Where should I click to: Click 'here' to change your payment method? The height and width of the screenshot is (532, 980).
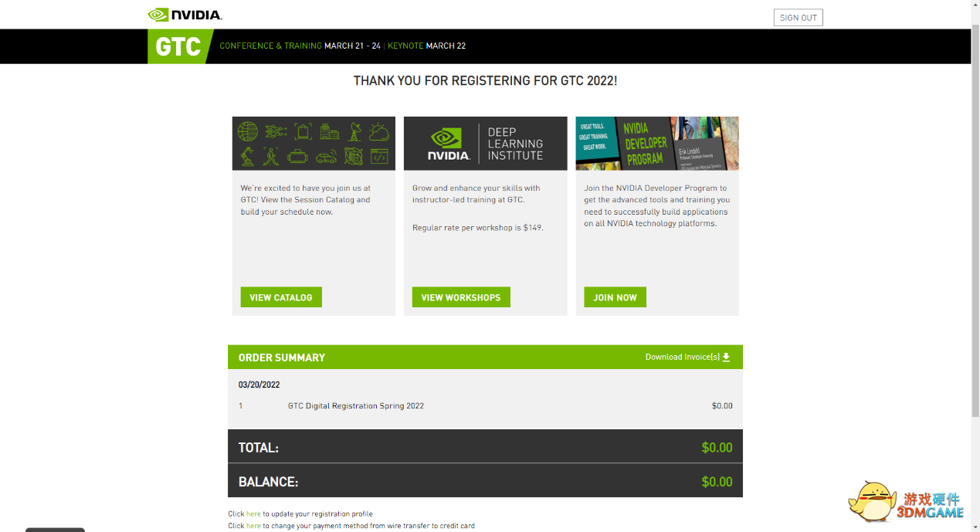click(253, 526)
